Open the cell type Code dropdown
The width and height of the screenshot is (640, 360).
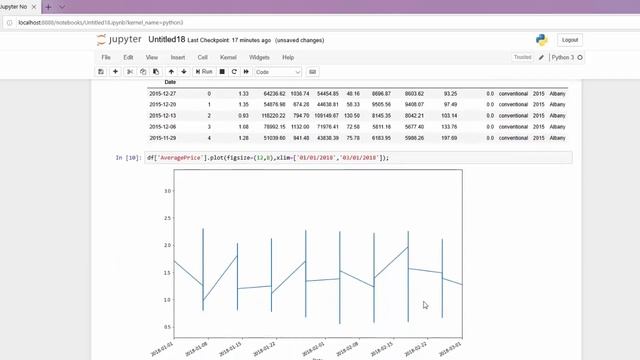pos(278,72)
